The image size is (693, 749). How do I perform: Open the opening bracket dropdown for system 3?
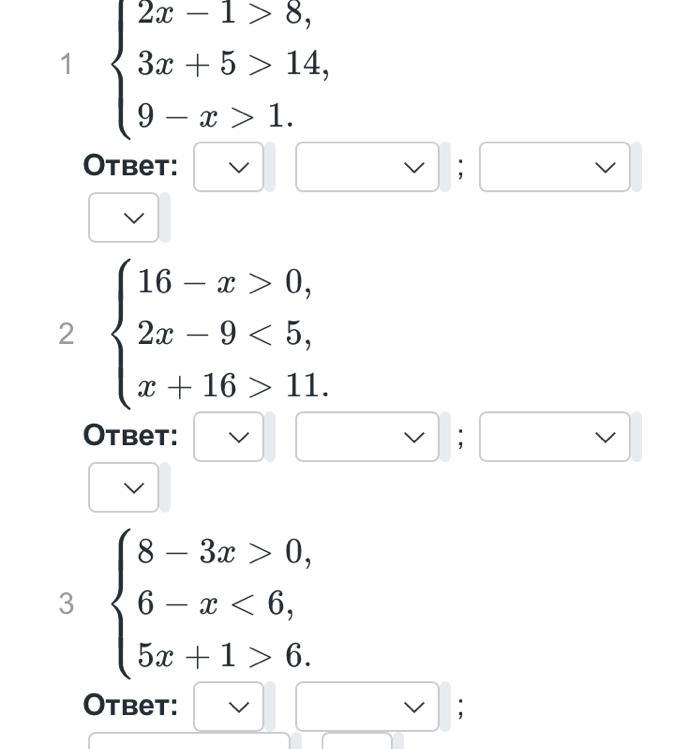point(228,706)
